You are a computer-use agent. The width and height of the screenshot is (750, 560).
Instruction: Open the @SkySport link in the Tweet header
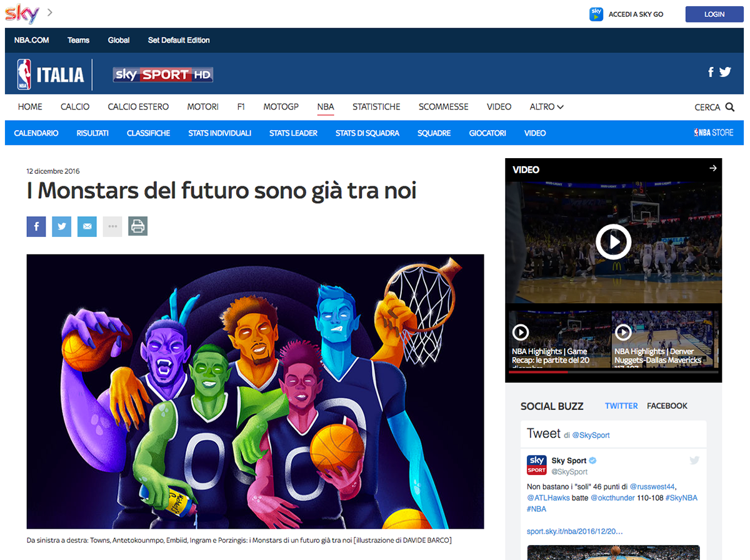pos(591,435)
